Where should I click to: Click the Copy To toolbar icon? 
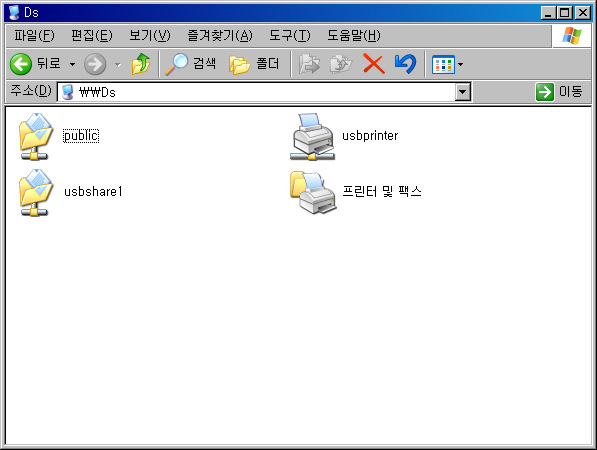point(341,64)
